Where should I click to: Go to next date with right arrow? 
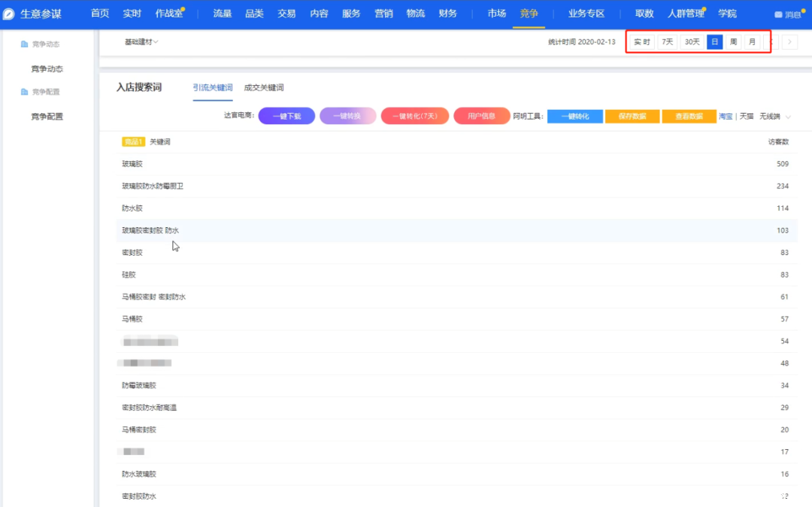click(x=789, y=42)
